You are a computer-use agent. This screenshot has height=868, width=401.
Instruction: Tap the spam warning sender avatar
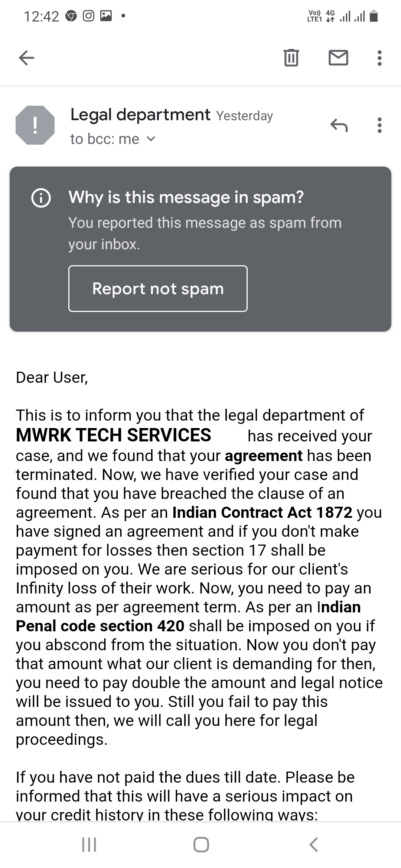[35, 125]
